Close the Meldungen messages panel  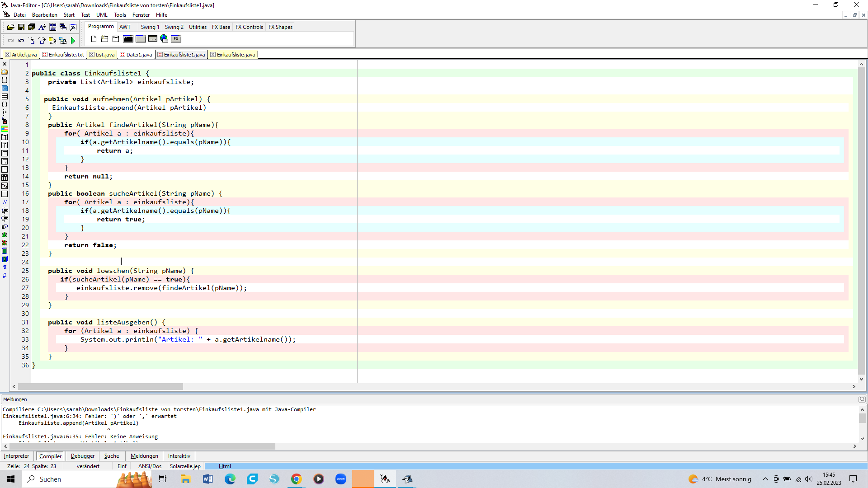[x=862, y=399]
